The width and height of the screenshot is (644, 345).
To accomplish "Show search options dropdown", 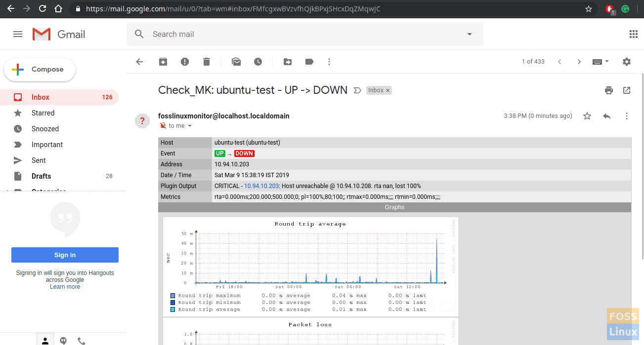I will [470, 34].
